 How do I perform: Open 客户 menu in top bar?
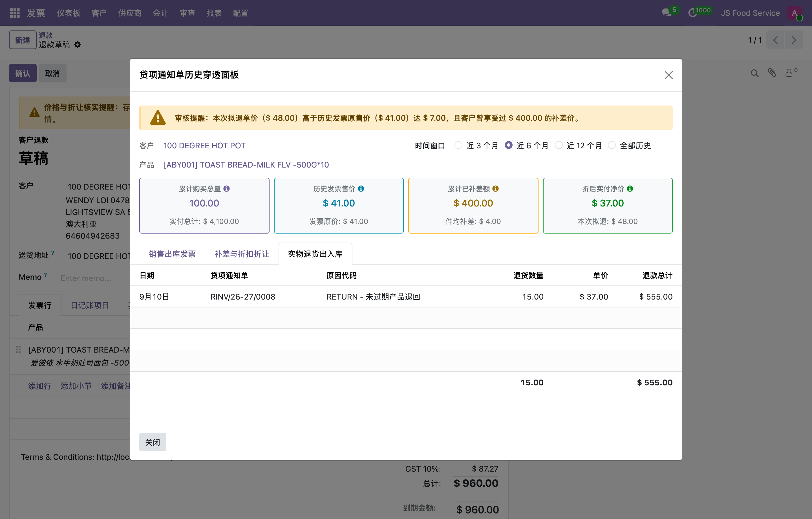(x=99, y=13)
